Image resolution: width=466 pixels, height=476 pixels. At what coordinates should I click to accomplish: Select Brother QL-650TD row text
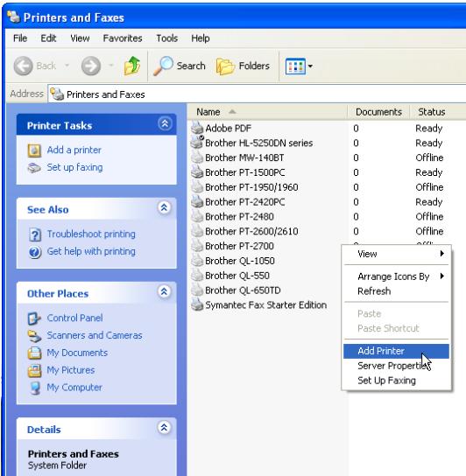point(243,290)
